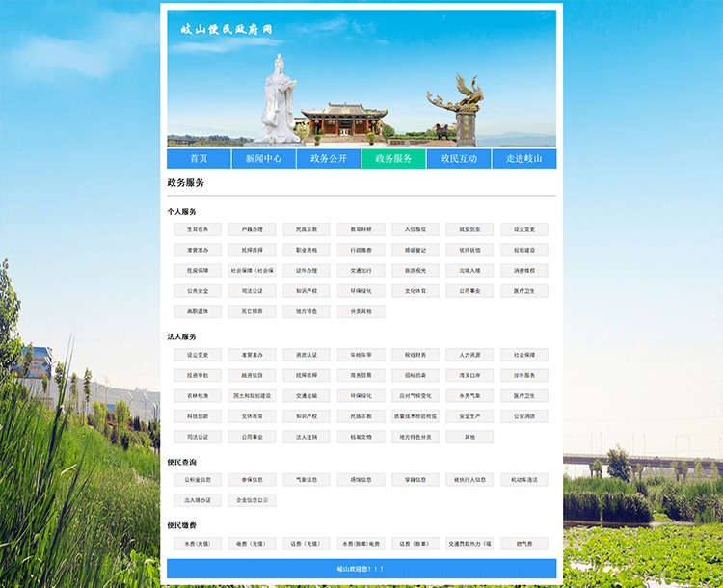723x588 pixels.
Task: Open the 就业创业 personal service
Action: coord(469,229)
